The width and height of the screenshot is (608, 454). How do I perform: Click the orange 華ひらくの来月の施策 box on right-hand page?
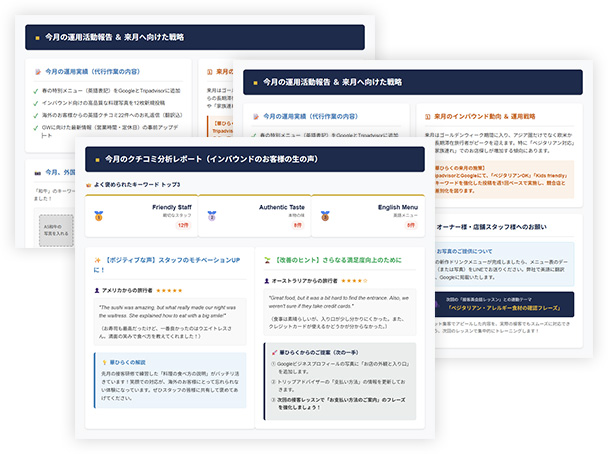(504, 180)
